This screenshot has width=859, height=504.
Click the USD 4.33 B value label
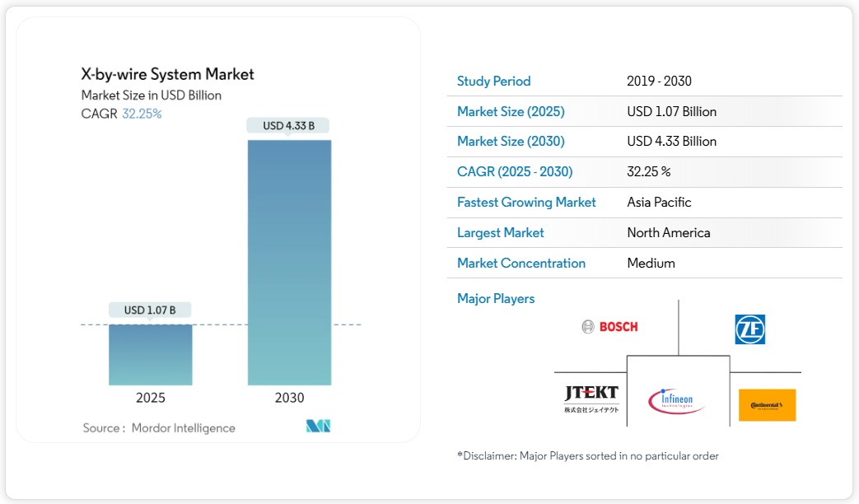pyautogui.click(x=289, y=126)
